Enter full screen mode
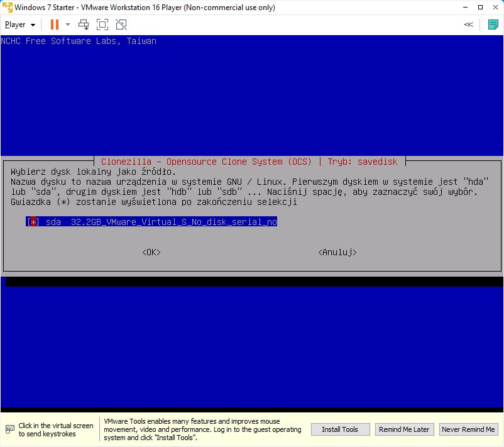This screenshot has width=504, height=447. [102, 25]
